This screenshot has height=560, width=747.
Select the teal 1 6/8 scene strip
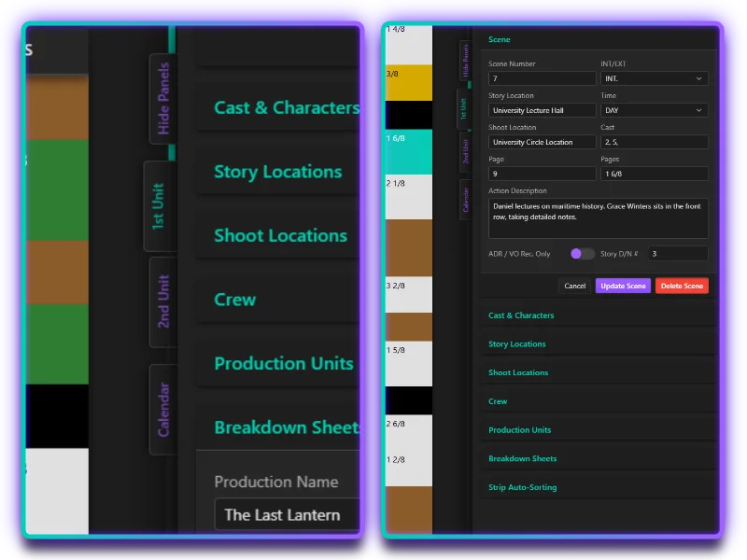tap(408, 149)
